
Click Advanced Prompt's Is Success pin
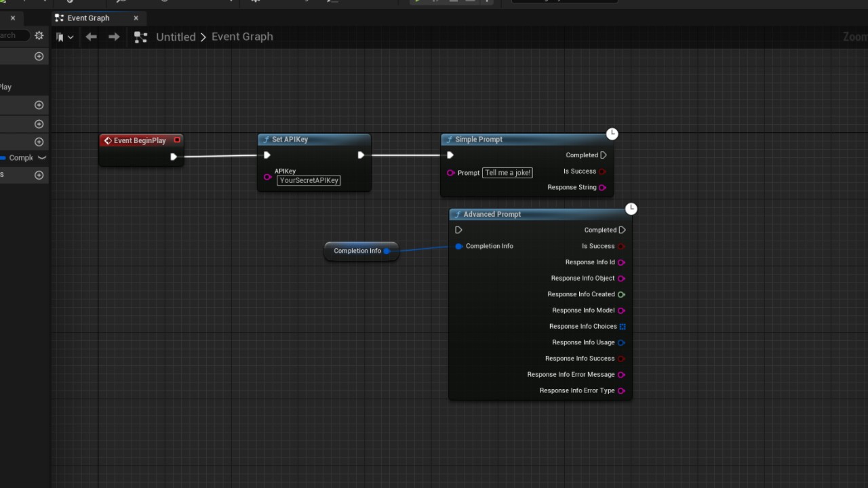pos(621,246)
